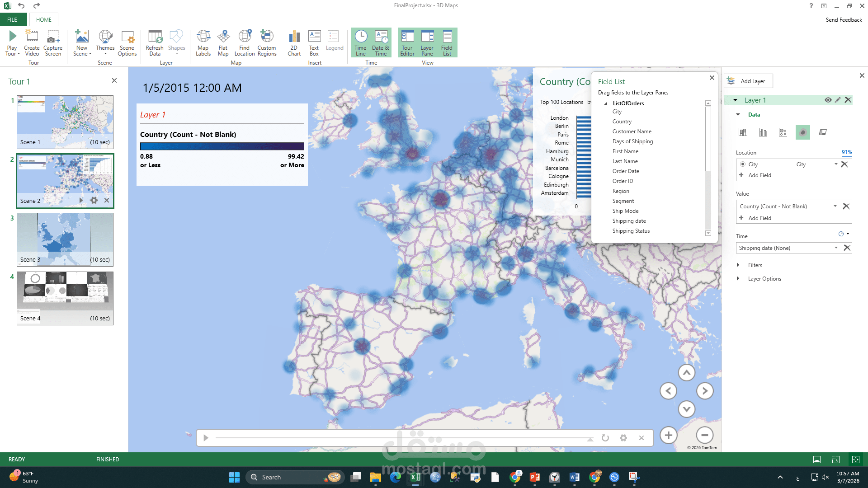
Task: Click Add Field under Value
Action: (759, 218)
